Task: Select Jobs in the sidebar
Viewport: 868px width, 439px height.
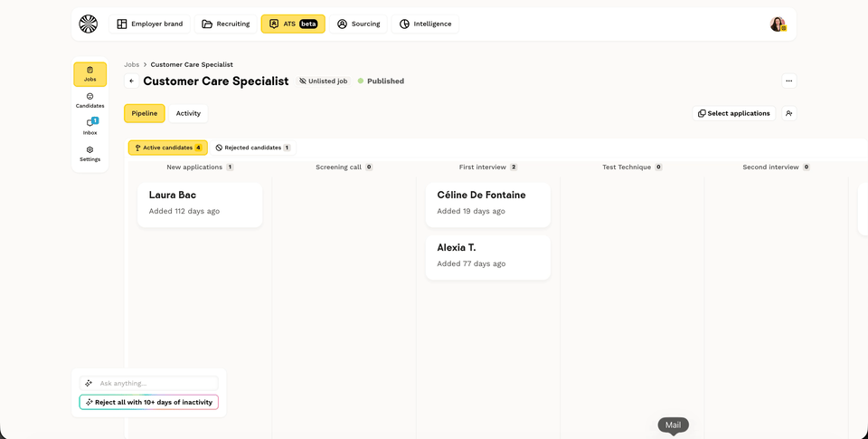Action: [x=90, y=74]
